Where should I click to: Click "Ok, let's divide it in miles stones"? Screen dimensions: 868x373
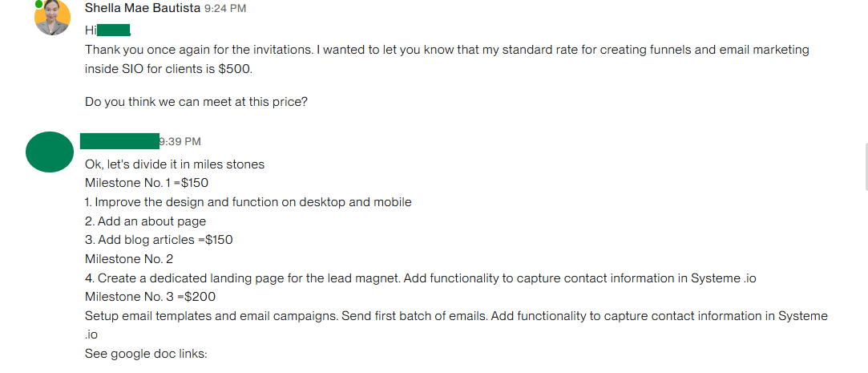(175, 164)
